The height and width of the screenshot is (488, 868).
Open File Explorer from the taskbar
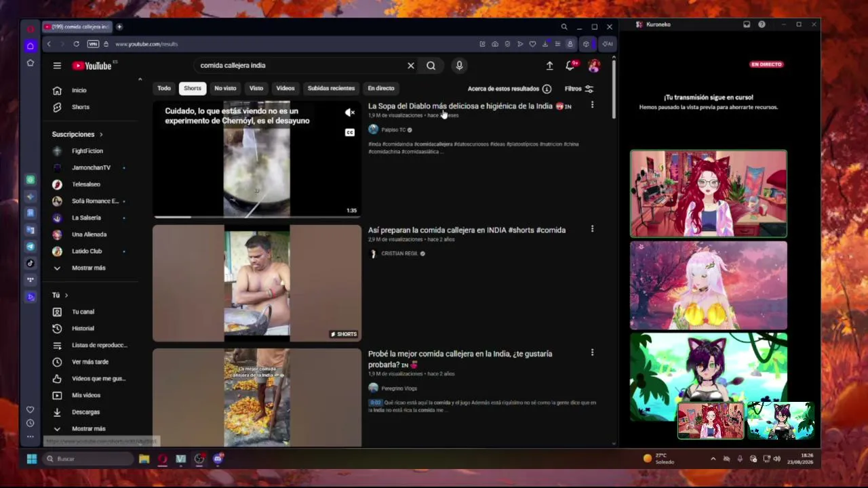[144, 459]
